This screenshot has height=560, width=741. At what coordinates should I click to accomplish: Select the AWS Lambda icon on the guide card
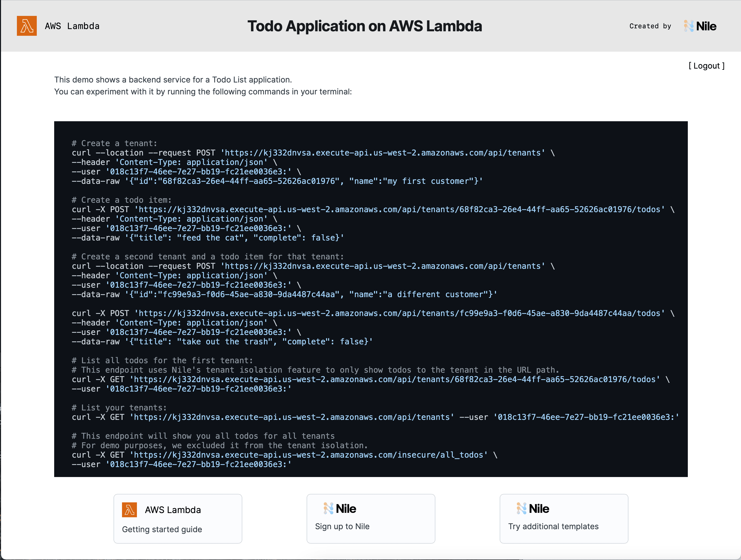(x=130, y=510)
